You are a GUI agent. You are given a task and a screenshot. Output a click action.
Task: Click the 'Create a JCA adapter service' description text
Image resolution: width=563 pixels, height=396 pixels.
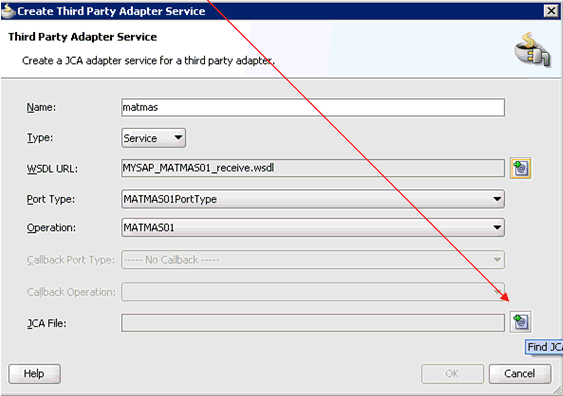[148, 61]
